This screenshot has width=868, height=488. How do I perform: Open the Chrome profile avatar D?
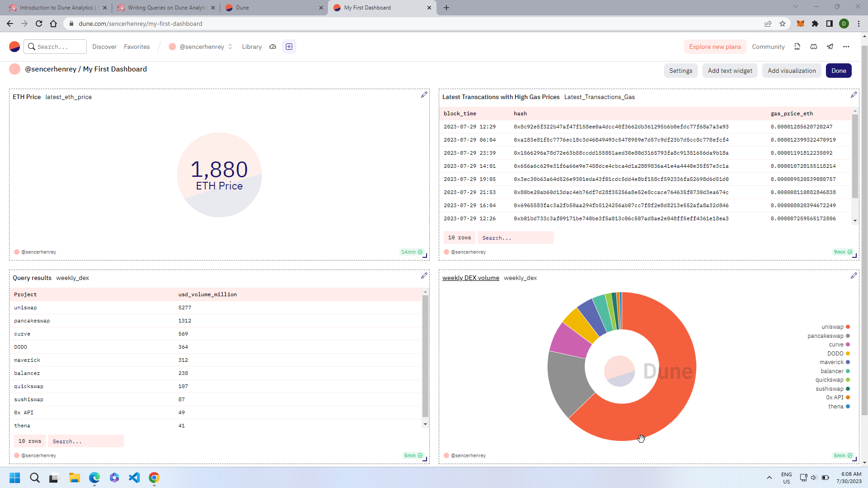(x=844, y=24)
